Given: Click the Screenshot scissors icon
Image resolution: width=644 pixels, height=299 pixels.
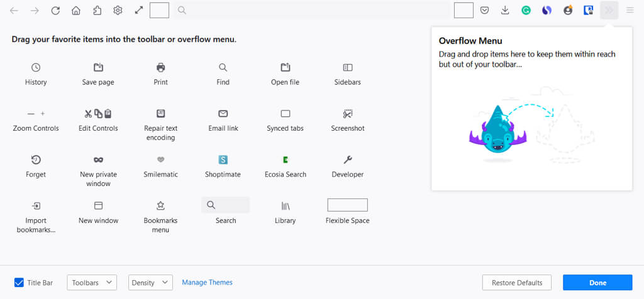Looking at the screenshot, I should pos(348,114).
